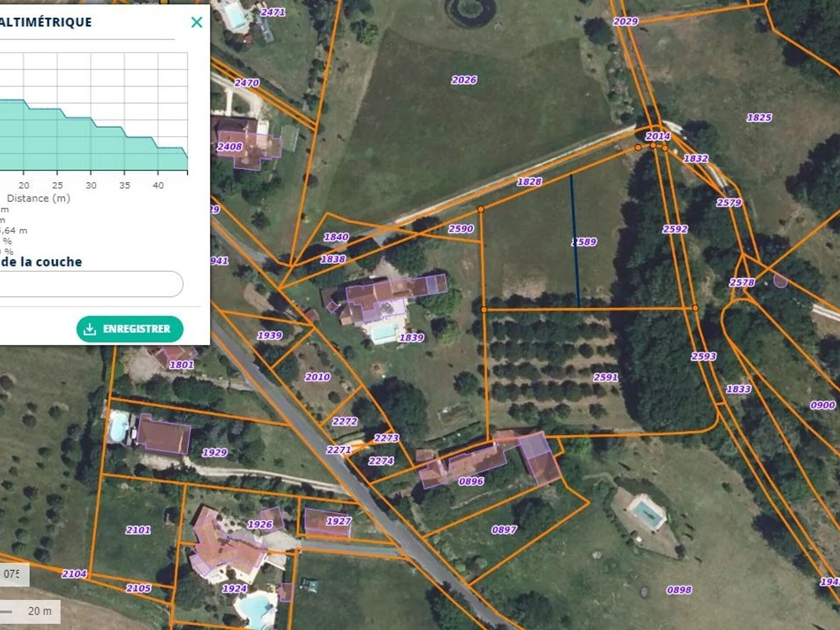
Task: Close the altimetric profile panel
Action: click(197, 22)
